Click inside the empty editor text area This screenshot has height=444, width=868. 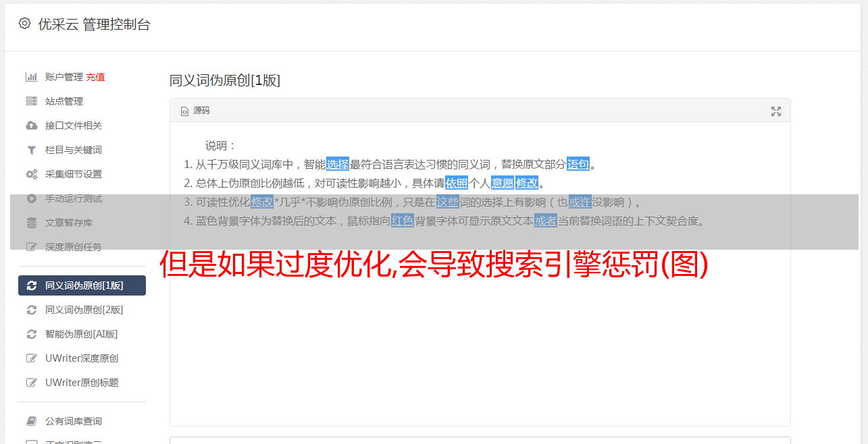click(x=480, y=337)
